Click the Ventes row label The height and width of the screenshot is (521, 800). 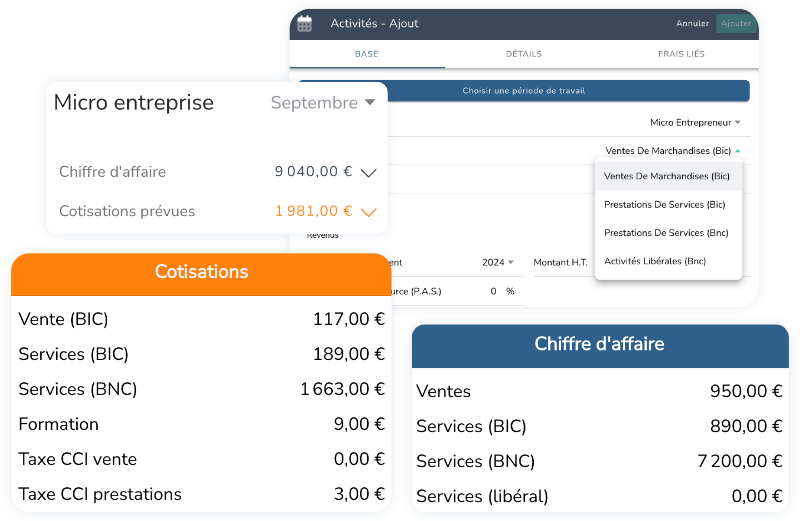pos(443,391)
